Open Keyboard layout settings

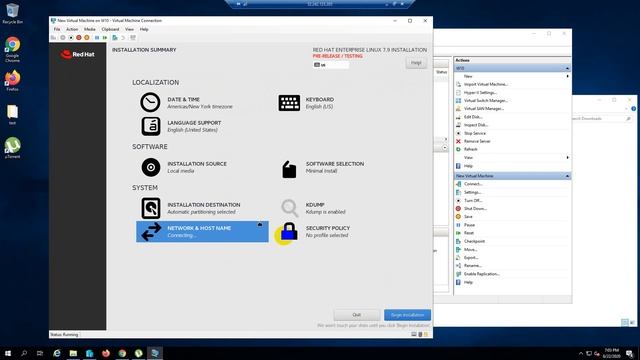point(306,102)
